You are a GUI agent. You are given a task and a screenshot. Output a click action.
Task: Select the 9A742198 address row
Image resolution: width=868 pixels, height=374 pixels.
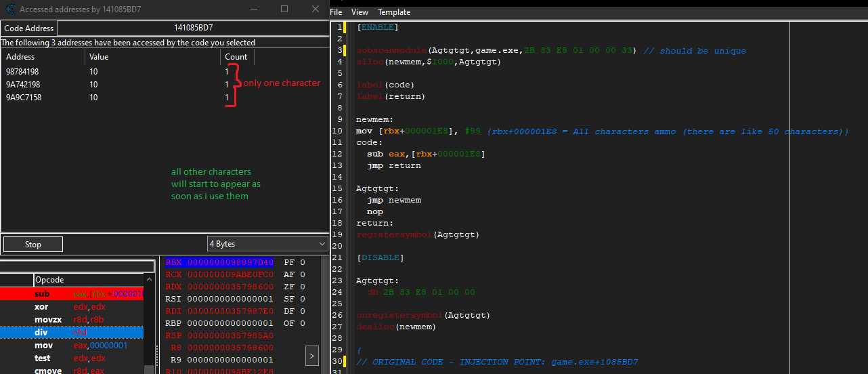point(23,85)
